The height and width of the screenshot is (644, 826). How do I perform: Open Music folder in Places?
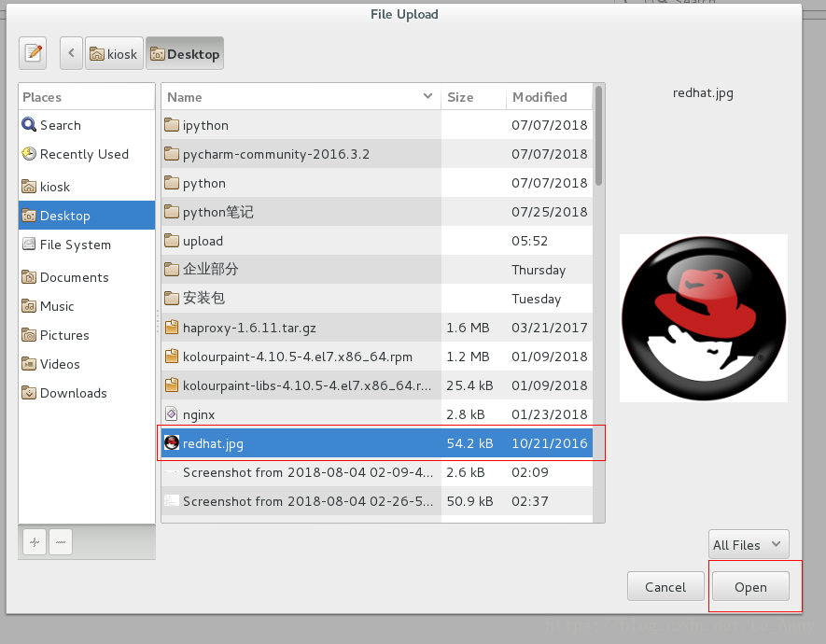tap(87, 306)
